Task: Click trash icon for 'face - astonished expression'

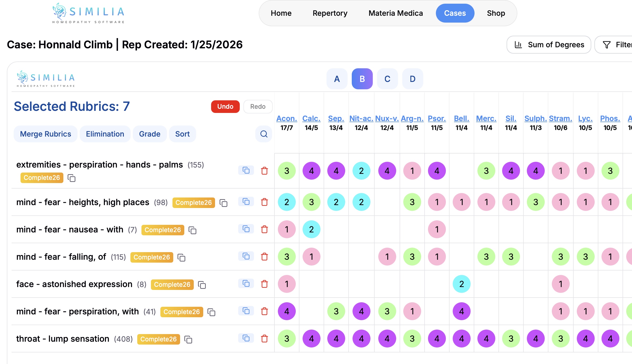Action: click(x=264, y=284)
